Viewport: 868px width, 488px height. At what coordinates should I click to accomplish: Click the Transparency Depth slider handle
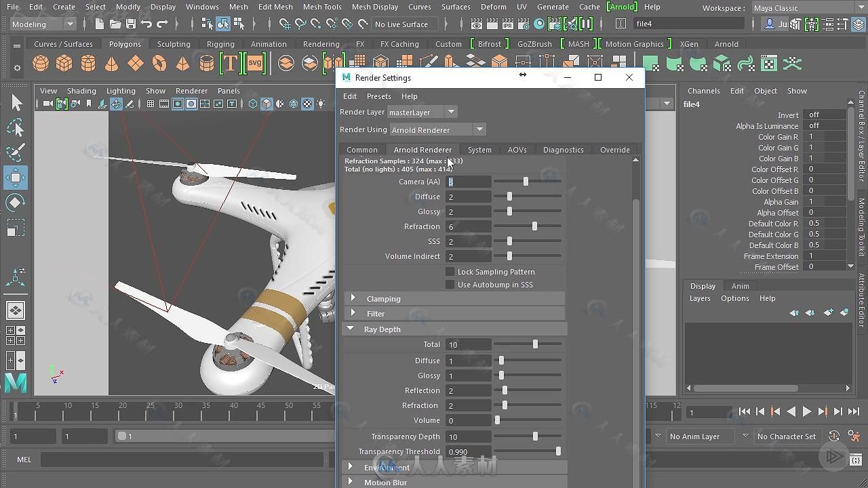pyautogui.click(x=535, y=436)
